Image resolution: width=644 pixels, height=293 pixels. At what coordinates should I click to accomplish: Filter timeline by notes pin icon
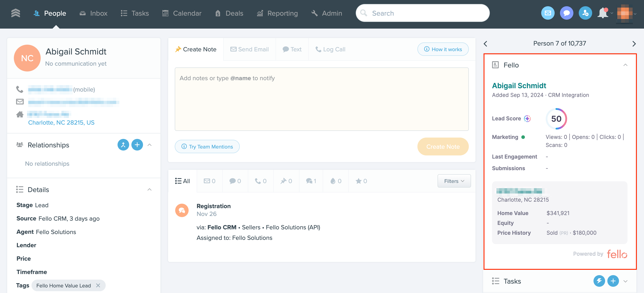286,181
